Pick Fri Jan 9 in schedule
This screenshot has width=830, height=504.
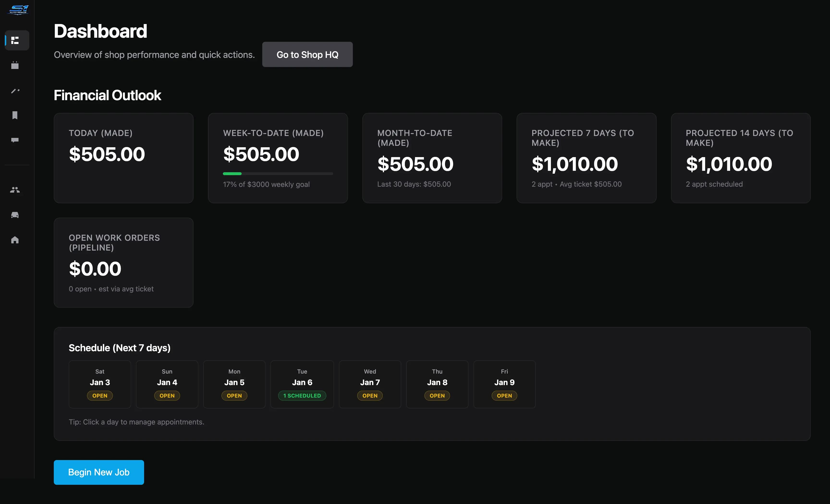pyautogui.click(x=504, y=384)
